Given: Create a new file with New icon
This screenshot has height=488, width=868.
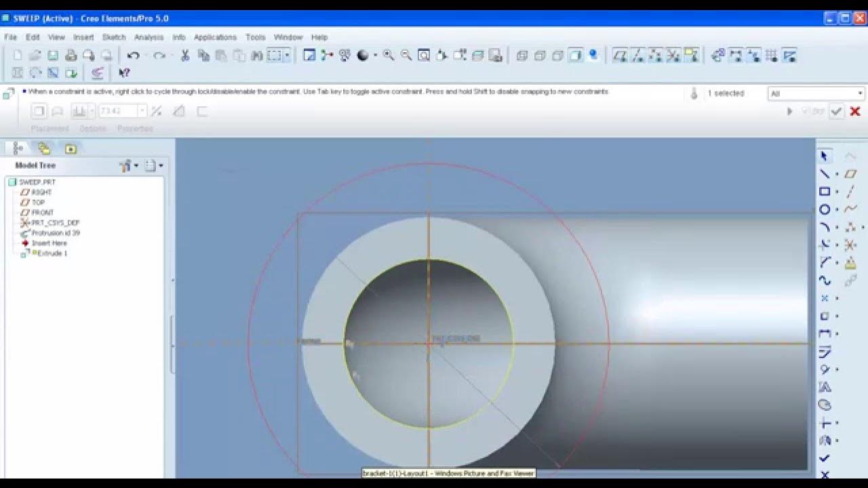Looking at the screenshot, I should 18,56.
